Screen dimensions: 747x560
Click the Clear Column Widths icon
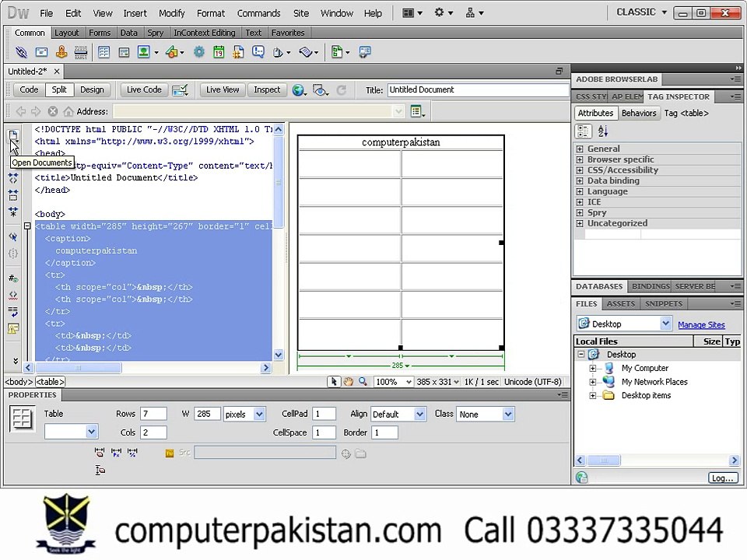[99, 453]
